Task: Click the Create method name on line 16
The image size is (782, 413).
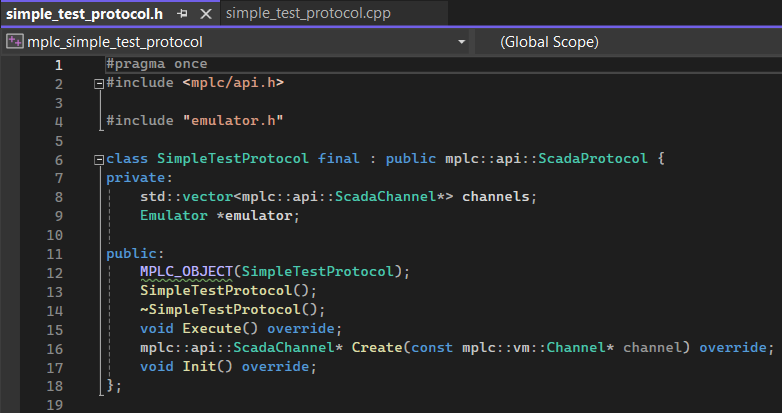Action: 377,348
